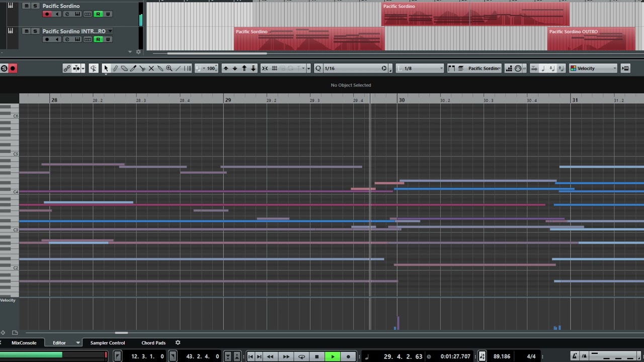
Task: Open the Editor tab dropdown arrow
Action: point(78,343)
